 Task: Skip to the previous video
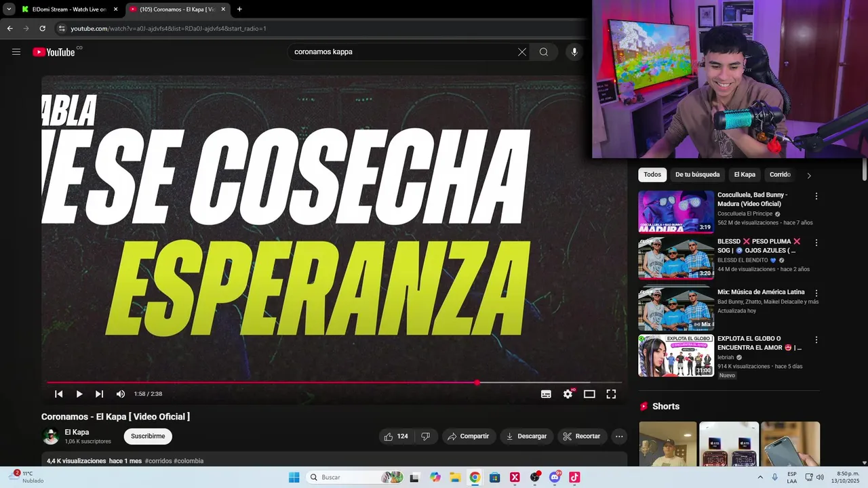[x=59, y=394]
